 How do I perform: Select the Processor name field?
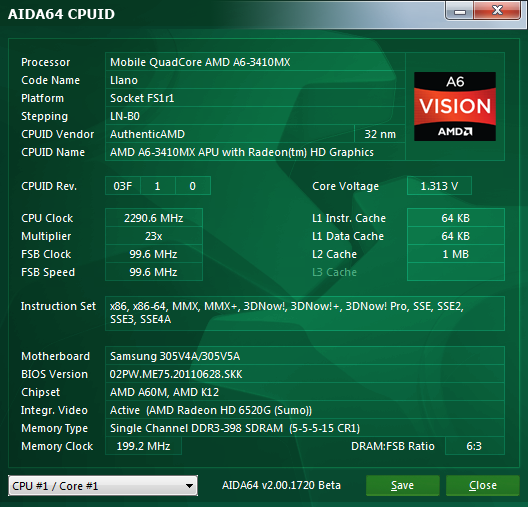coord(255,62)
